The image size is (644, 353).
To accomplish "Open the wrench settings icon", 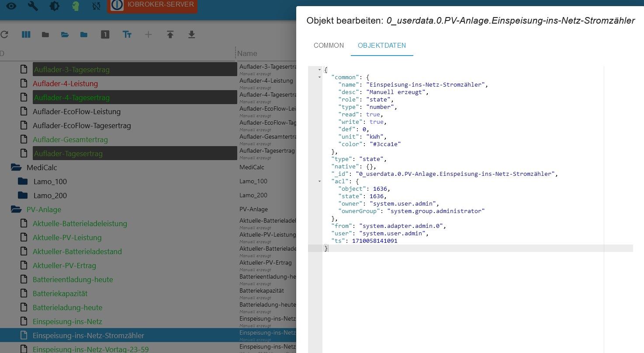I will (x=33, y=6).
